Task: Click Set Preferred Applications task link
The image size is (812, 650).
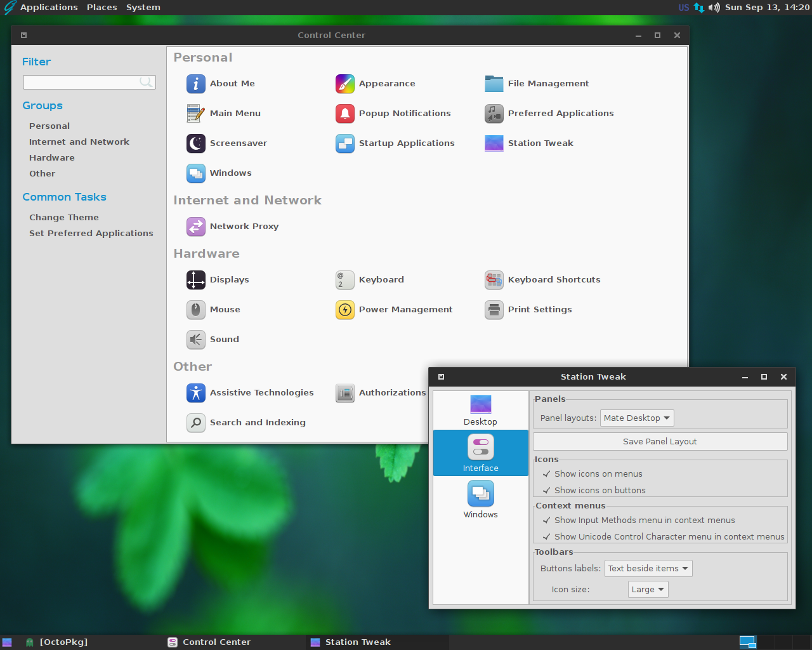Action: [x=91, y=234]
